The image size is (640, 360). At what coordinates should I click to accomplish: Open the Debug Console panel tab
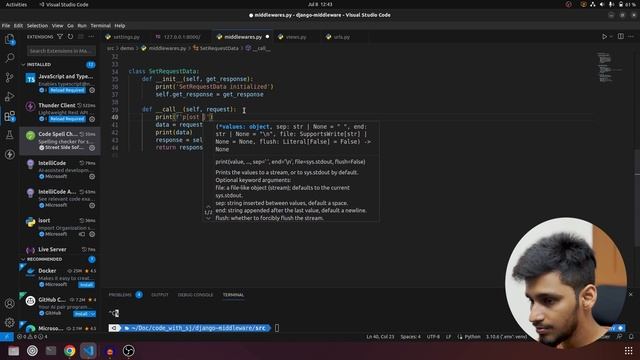tap(195, 295)
